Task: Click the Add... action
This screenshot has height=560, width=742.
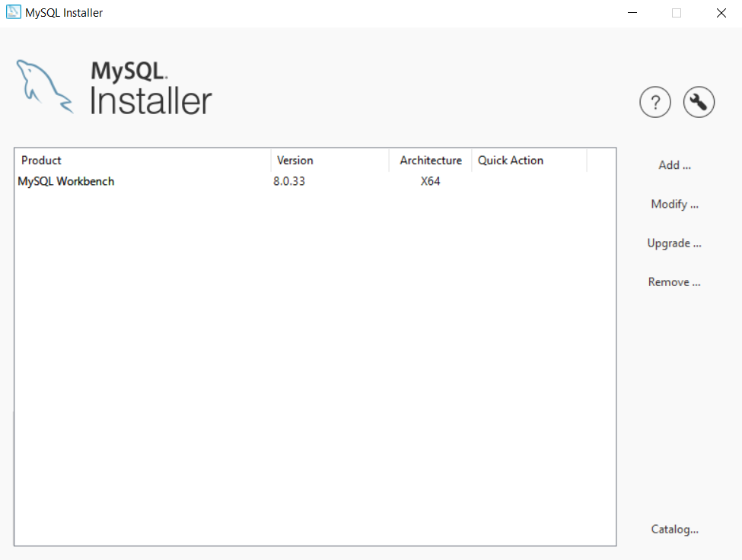Action: coord(674,164)
